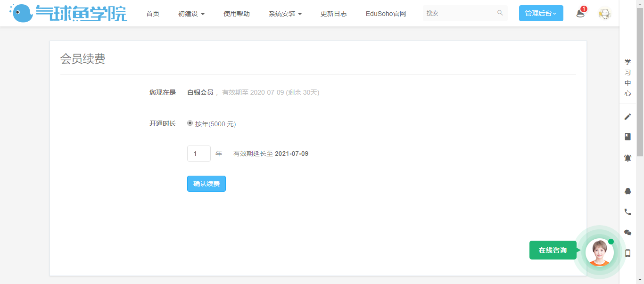Screen dimensions: 644x284
Task: Click the 确认续费 button
Action: coord(206,184)
